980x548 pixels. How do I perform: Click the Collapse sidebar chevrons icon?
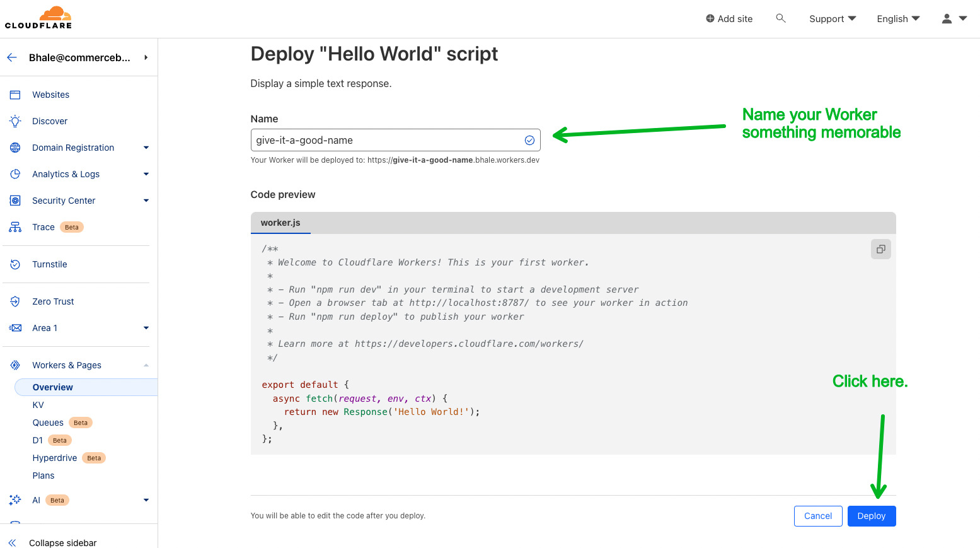[12, 543]
